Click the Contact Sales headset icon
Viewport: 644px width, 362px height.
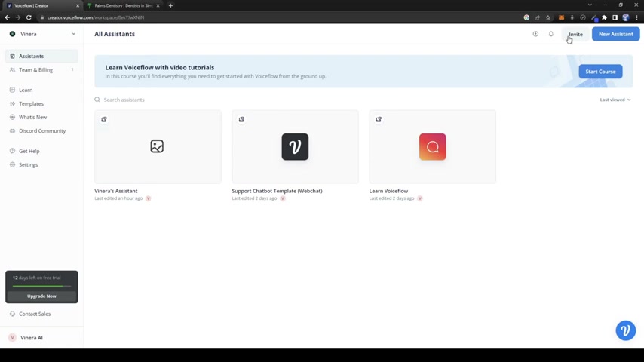click(x=12, y=314)
